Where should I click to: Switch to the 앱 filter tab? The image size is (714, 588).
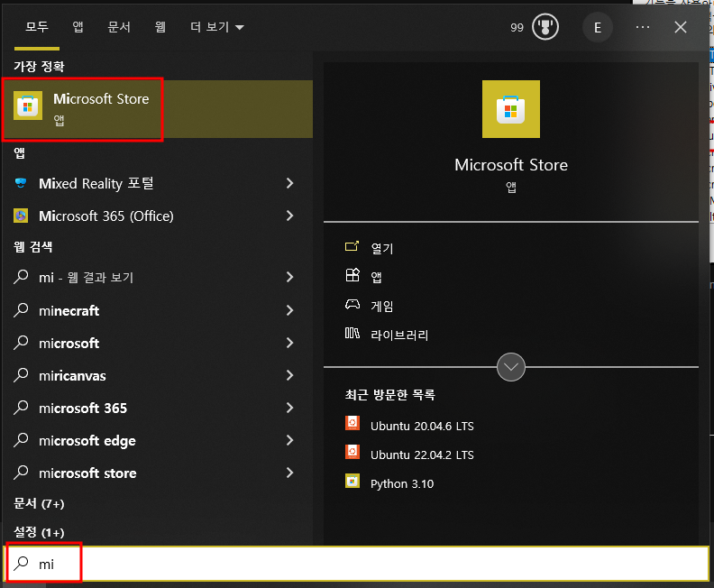pyautogui.click(x=78, y=27)
